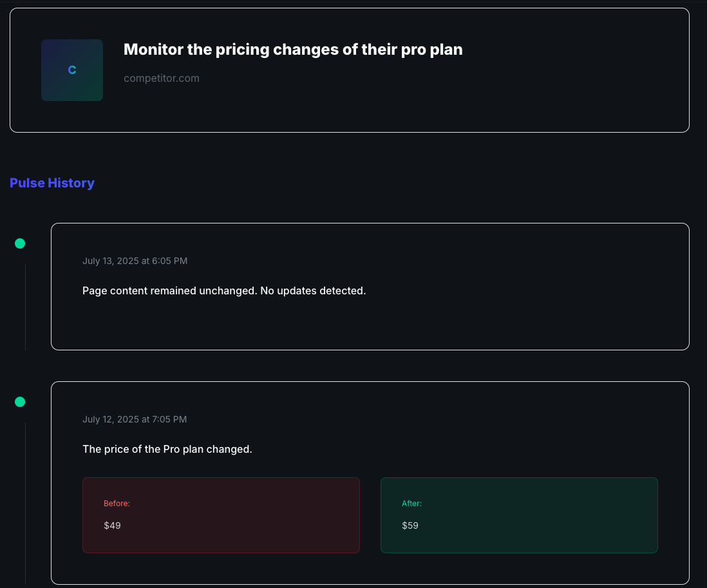Open the July 12, 2025 pulse entry card
The height and width of the screenshot is (588, 707).
(370, 483)
